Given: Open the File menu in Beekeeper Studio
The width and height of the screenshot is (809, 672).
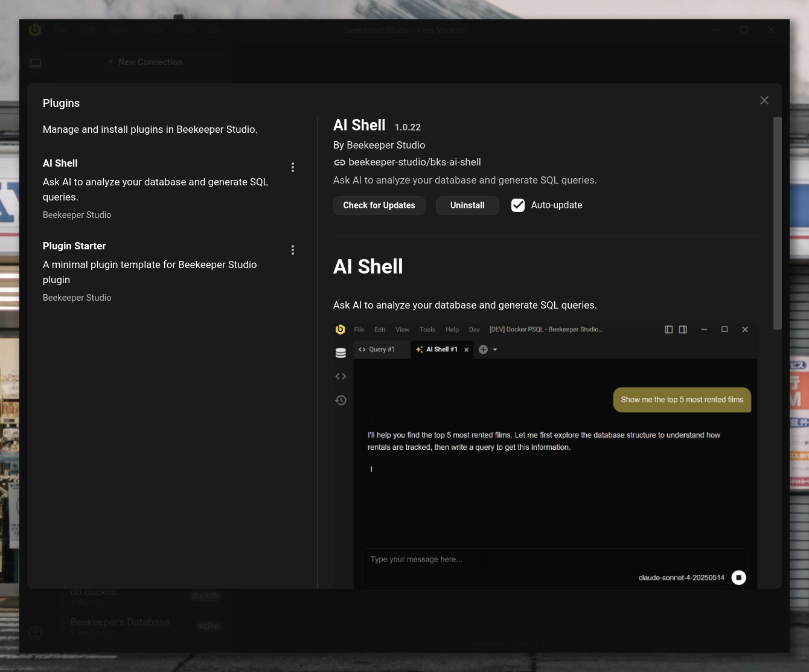Looking at the screenshot, I should click(60, 30).
